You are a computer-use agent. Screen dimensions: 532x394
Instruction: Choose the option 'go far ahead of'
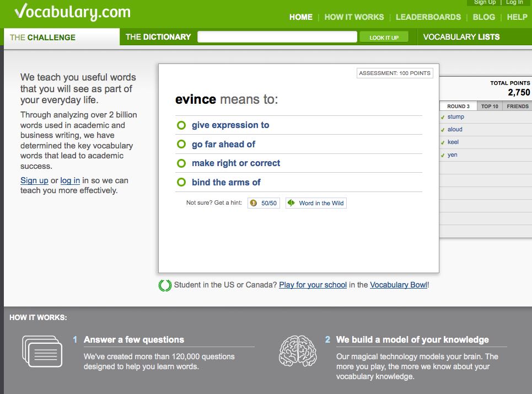[223, 145]
